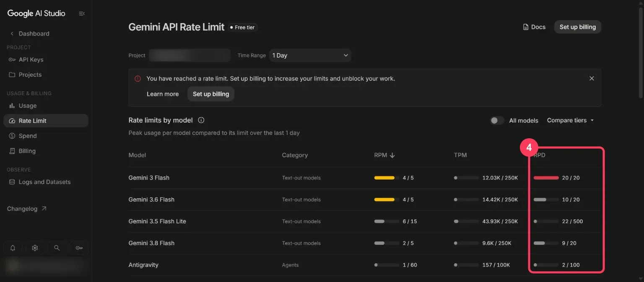Click the 2 / 100 RPD value

pyautogui.click(x=571, y=265)
